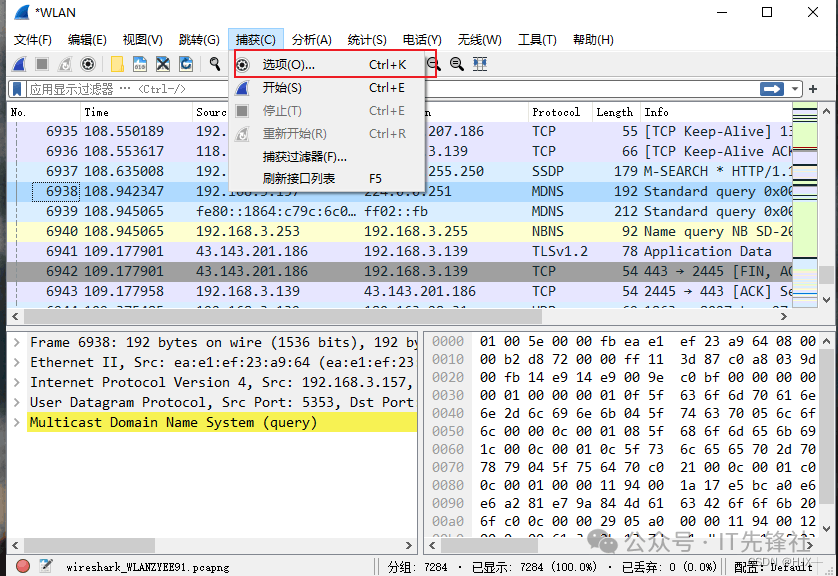Open the 统计(S) menu
Screen dimensions: 838x576
click(367, 39)
